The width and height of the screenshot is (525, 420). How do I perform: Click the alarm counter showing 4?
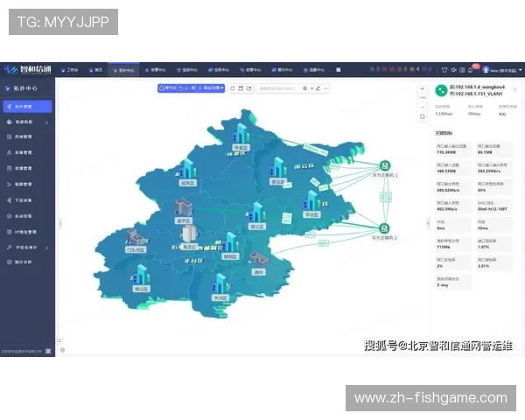tap(415, 69)
